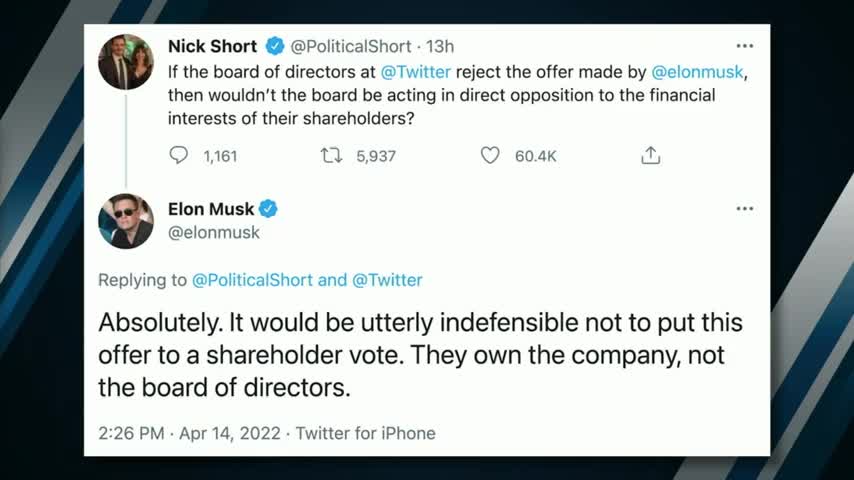
Task: Open Nick Short's profile picture
Action: [x=126, y=62]
